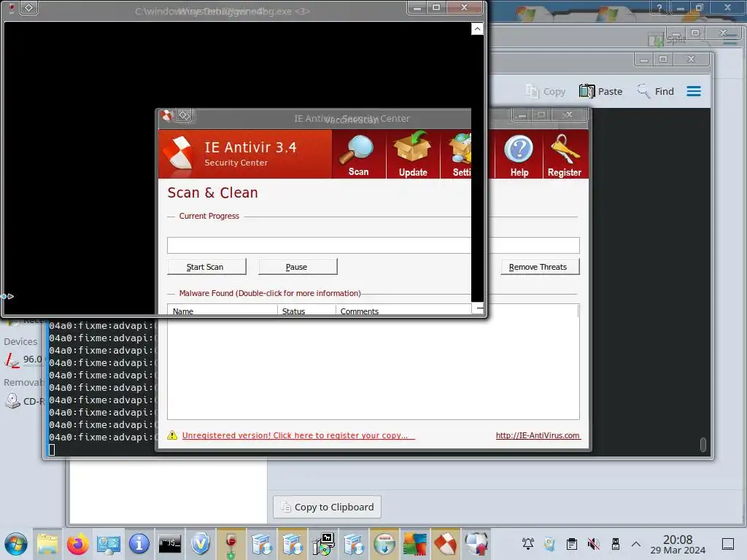Screen dimensions: 747x560
Task: Open the terminal hamburger menu
Action: (694, 91)
